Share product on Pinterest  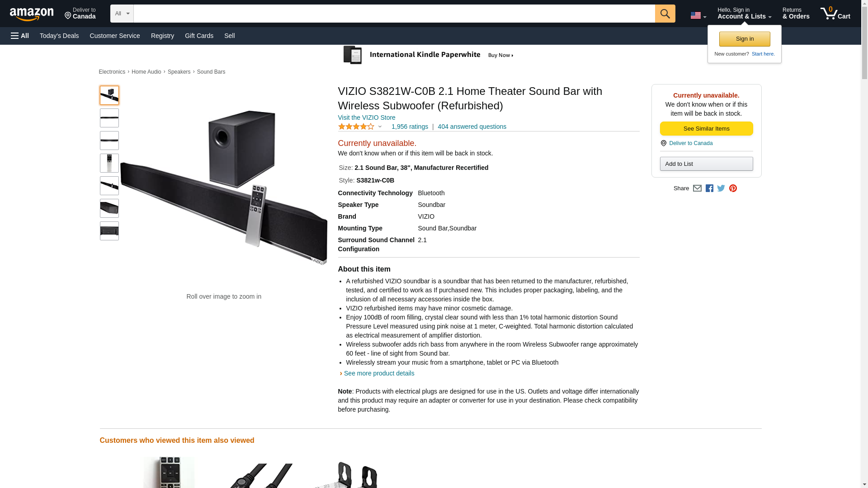tap(733, 188)
